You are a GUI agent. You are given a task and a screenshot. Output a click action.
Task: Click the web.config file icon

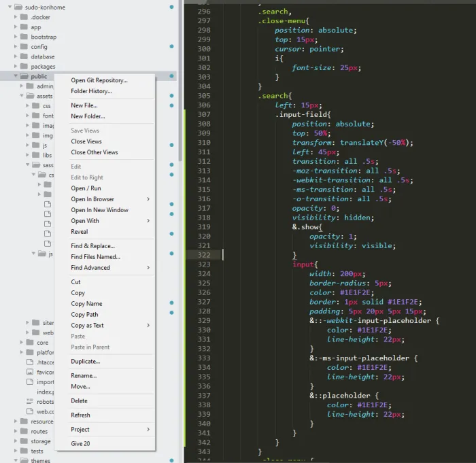click(30, 411)
